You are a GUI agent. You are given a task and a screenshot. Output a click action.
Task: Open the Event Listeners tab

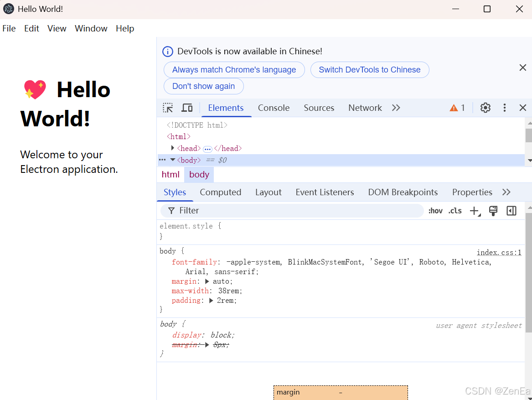click(325, 192)
